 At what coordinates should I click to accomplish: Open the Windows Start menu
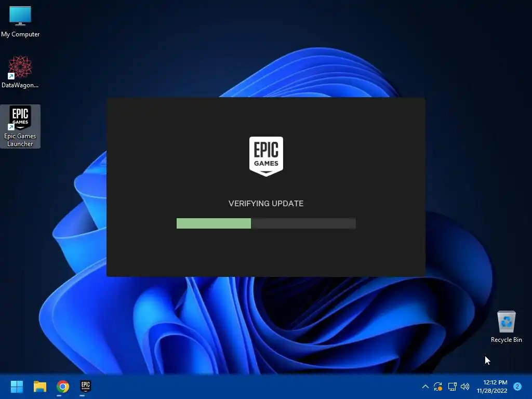coord(17,387)
